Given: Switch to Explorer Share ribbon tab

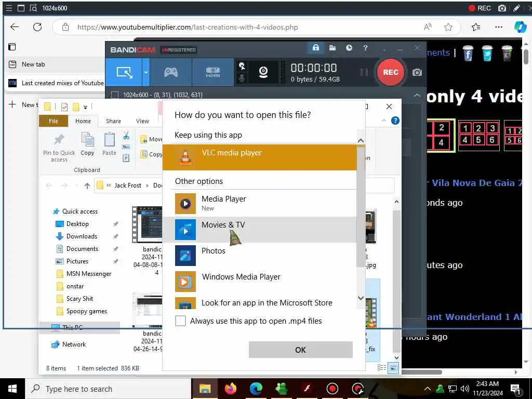Looking at the screenshot, I should click(113, 121).
